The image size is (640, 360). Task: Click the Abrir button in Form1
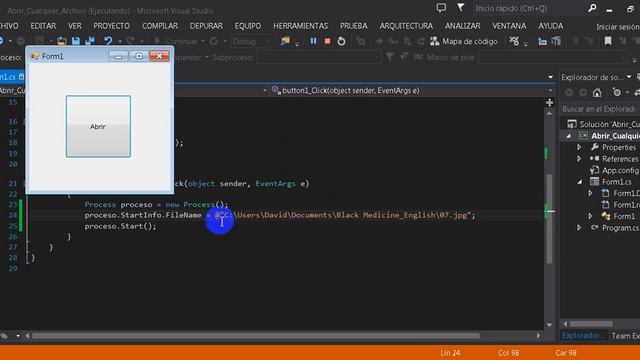(98, 127)
